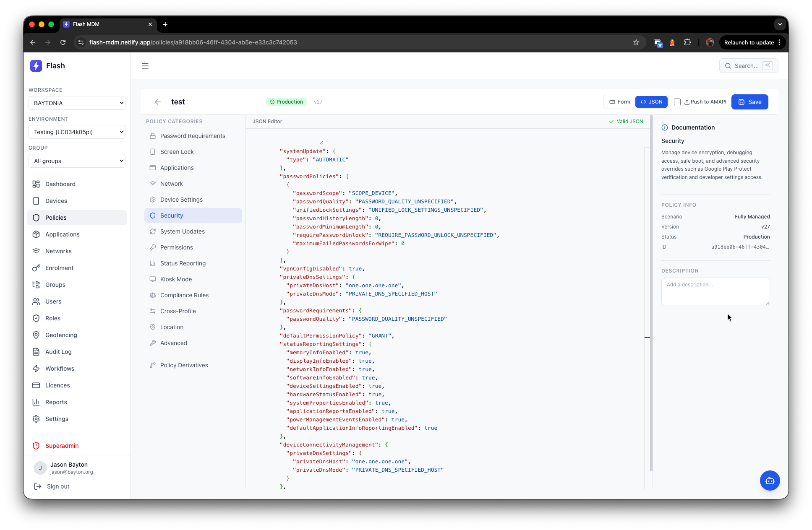Bookmark this page with the star icon
Screen dimensions: 812x530
636,42
